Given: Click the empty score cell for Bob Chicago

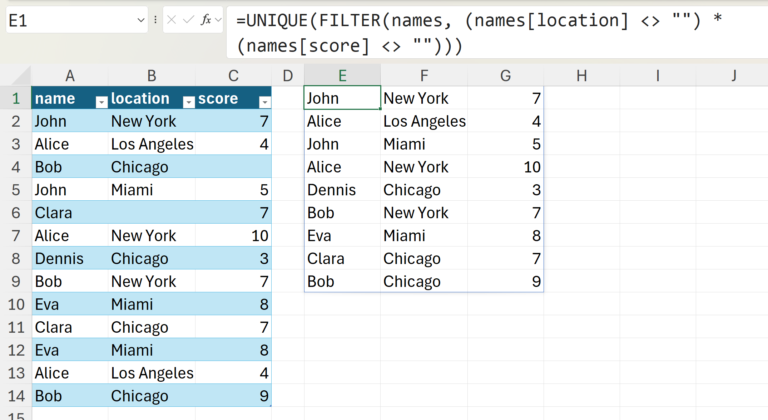Looking at the screenshot, I should 233,167.
